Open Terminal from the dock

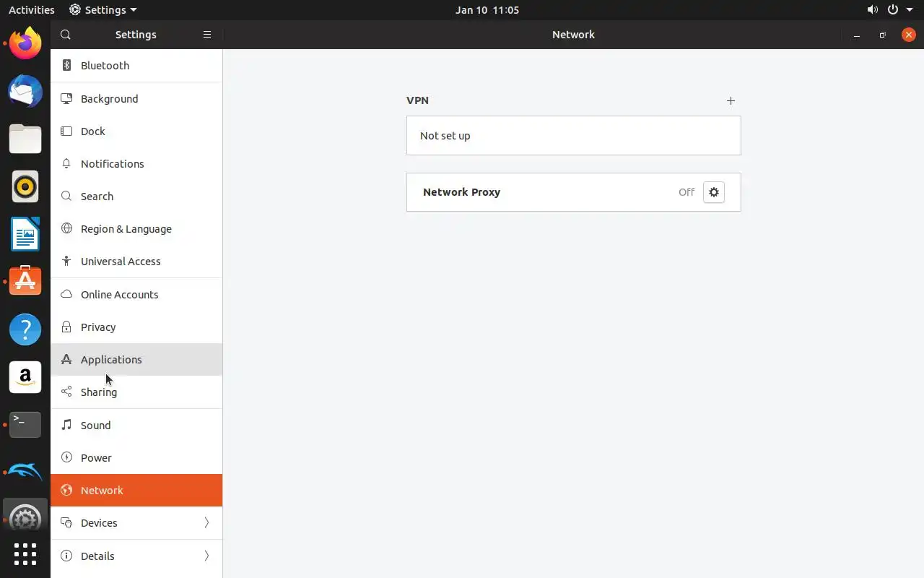(x=25, y=425)
